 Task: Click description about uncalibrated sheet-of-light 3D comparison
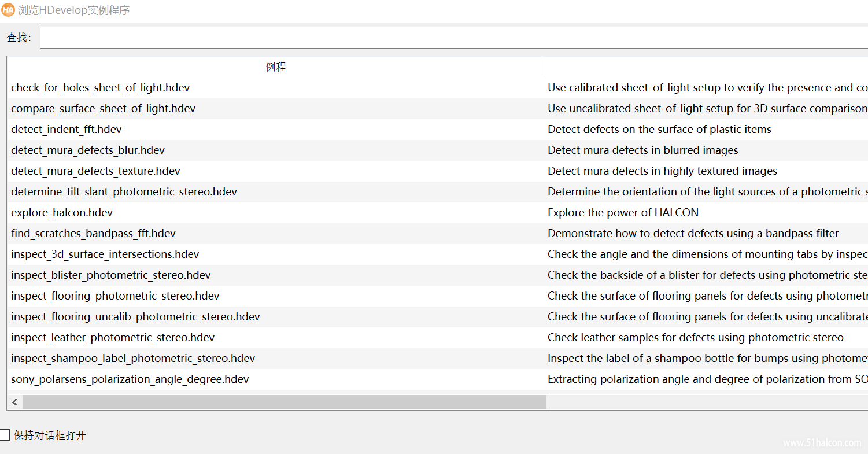(x=708, y=109)
